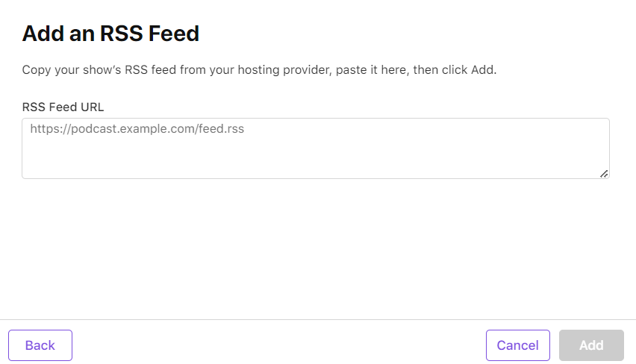Click the placeholder URL podcast.example.com/feed.rss
This screenshot has height=364, width=636.
click(137, 129)
